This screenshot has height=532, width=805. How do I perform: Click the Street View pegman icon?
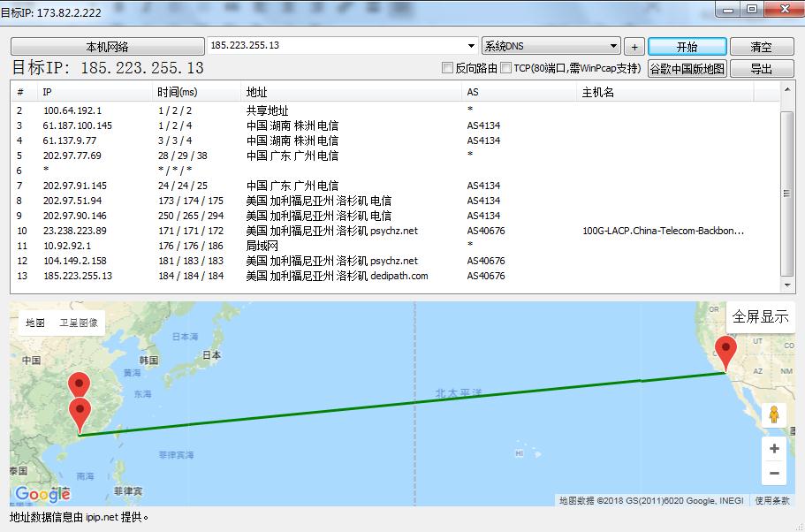coord(774,415)
